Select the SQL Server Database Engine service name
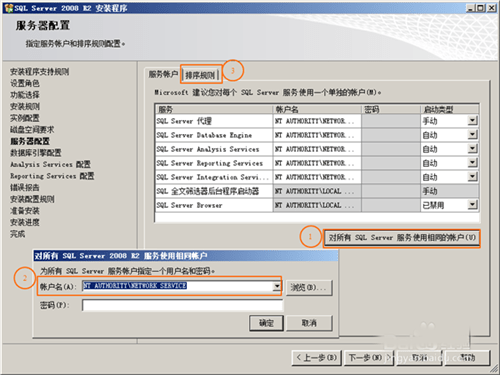Screen dimensions: 500x375 click(204, 135)
